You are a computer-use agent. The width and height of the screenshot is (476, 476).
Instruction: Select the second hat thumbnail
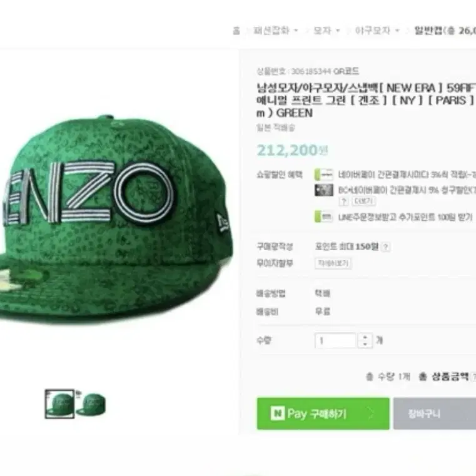pos(91,404)
